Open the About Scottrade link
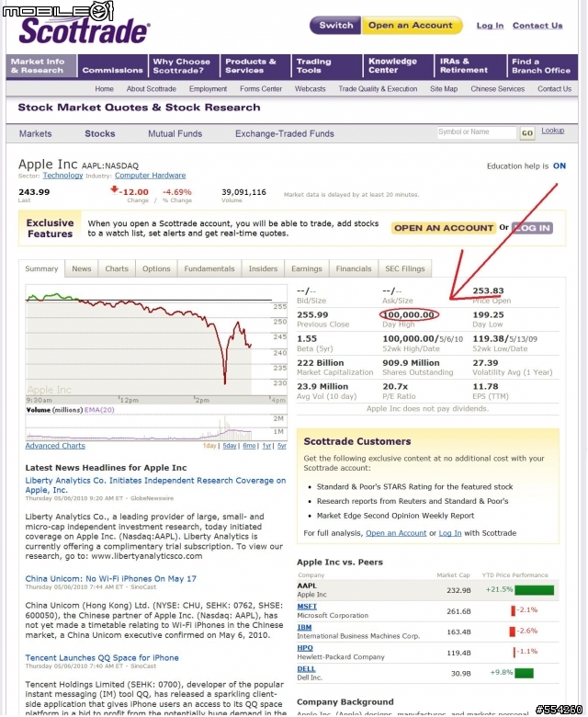 click(x=152, y=89)
